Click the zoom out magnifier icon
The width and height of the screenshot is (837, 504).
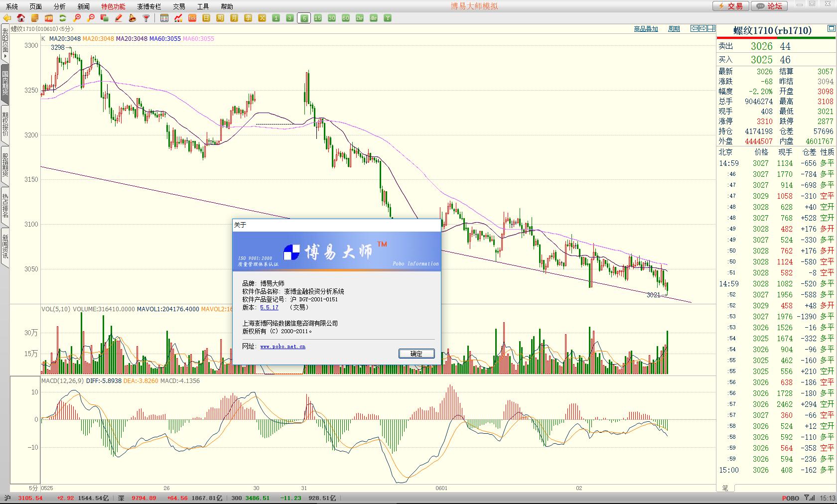tap(91, 18)
